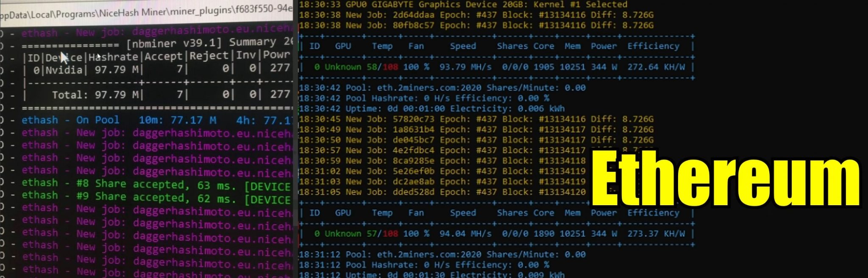Select the Uptime 0d 00:01:00 line
The image size is (868, 278).
point(432,108)
